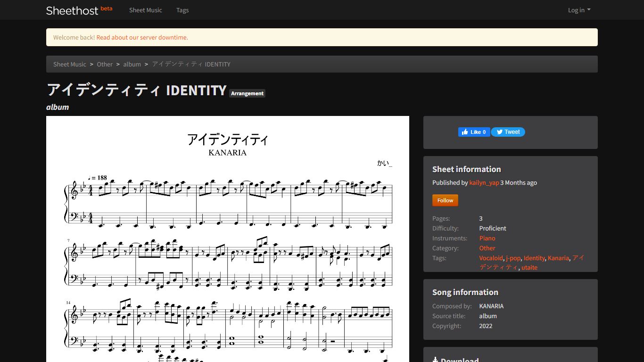
Task: Open the server downtime notice link
Action: (142, 37)
